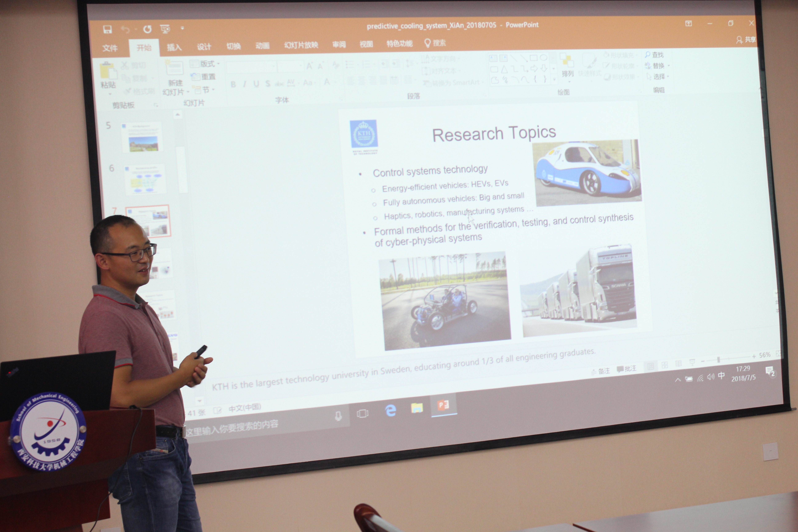Toggle Bold formatting button

pyautogui.click(x=233, y=84)
